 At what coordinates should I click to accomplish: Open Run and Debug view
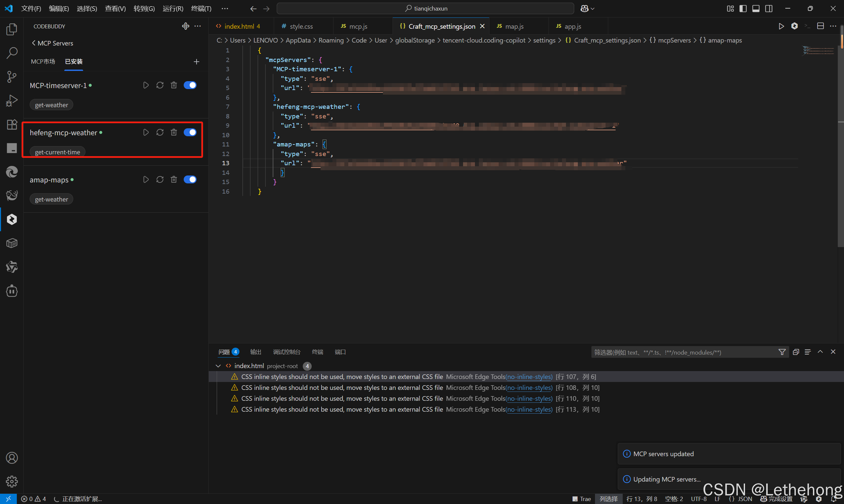(12, 101)
